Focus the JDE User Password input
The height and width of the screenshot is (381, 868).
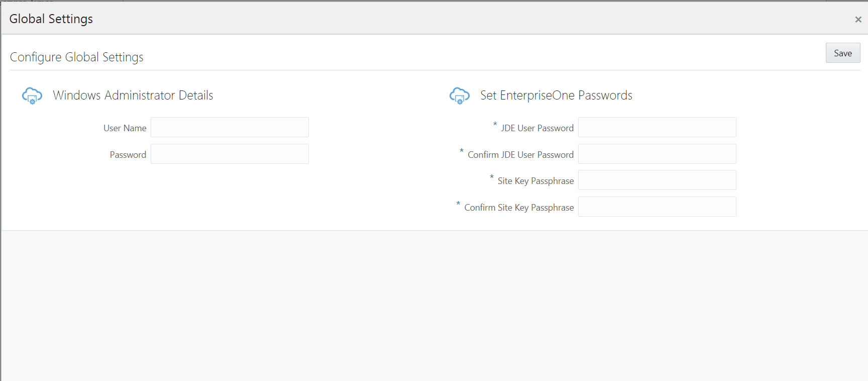point(657,127)
